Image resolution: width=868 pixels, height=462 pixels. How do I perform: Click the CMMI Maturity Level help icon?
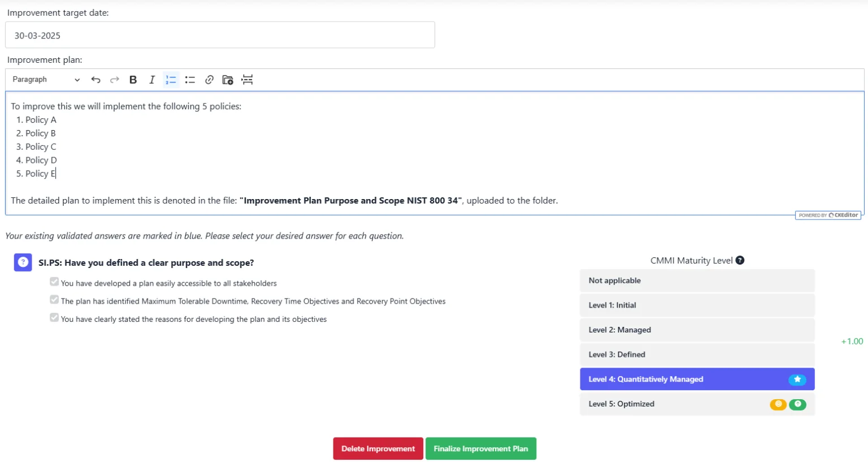click(740, 260)
